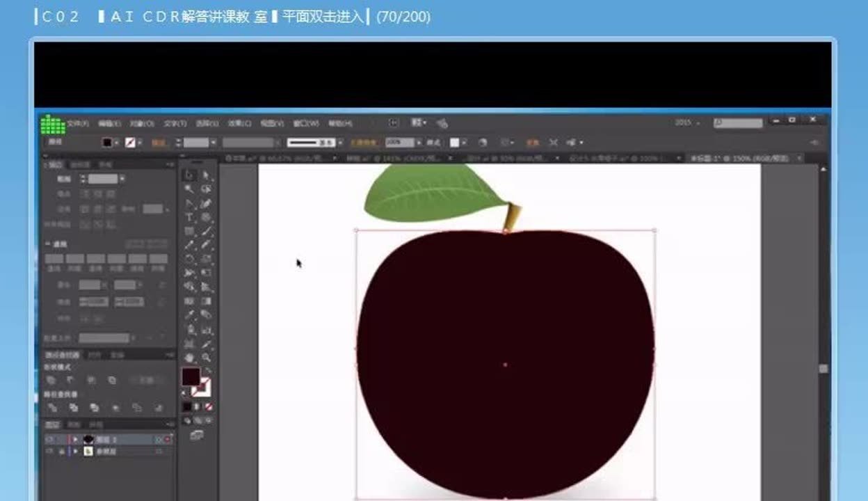The height and width of the screenshot is (501, 868).
Task: Select the first stroke cap style button
Action: 84,193
